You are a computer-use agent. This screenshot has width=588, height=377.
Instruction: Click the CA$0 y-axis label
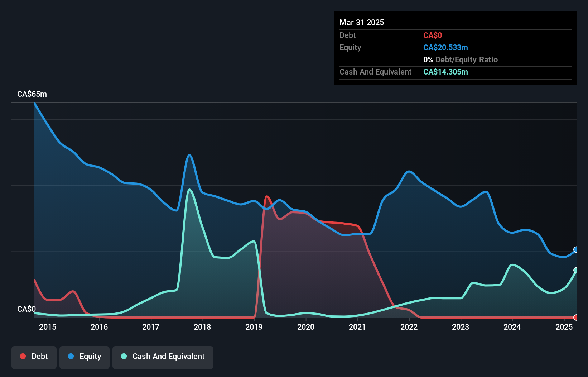(x=26, y=309)
